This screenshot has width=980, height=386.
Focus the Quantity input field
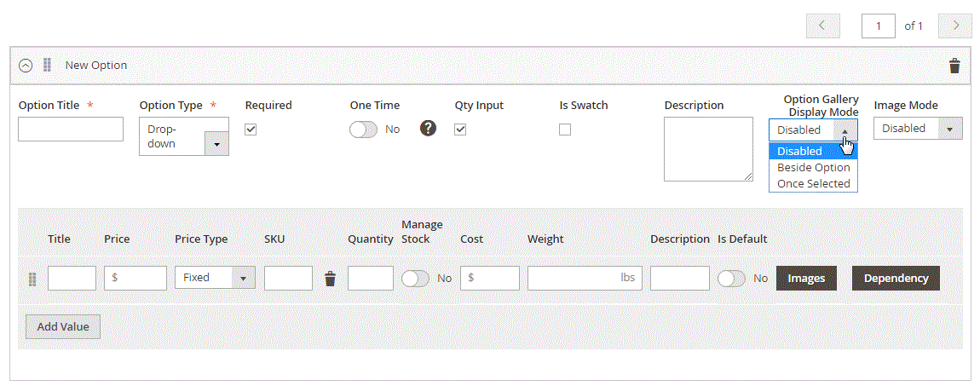[x=371, y=278]
